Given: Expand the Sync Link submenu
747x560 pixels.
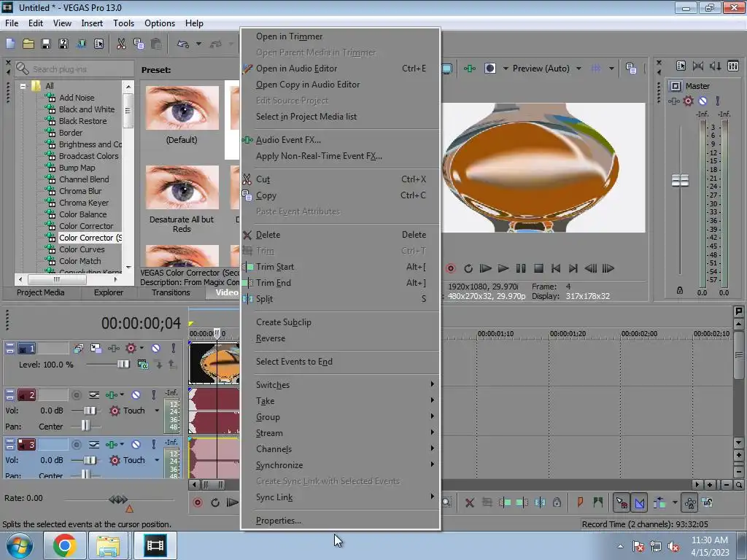Looking at the screenshot, I should (340, 497).
